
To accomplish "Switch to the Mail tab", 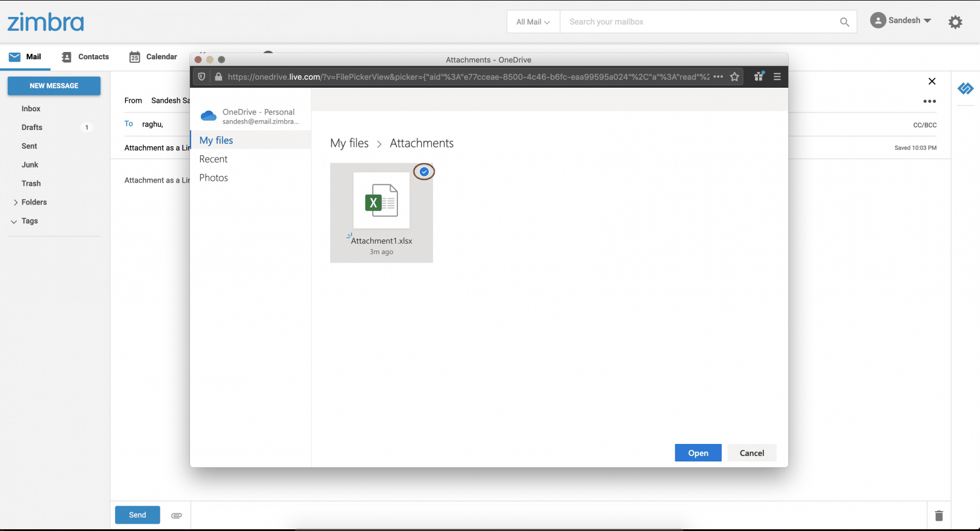I will click(25, 57).
